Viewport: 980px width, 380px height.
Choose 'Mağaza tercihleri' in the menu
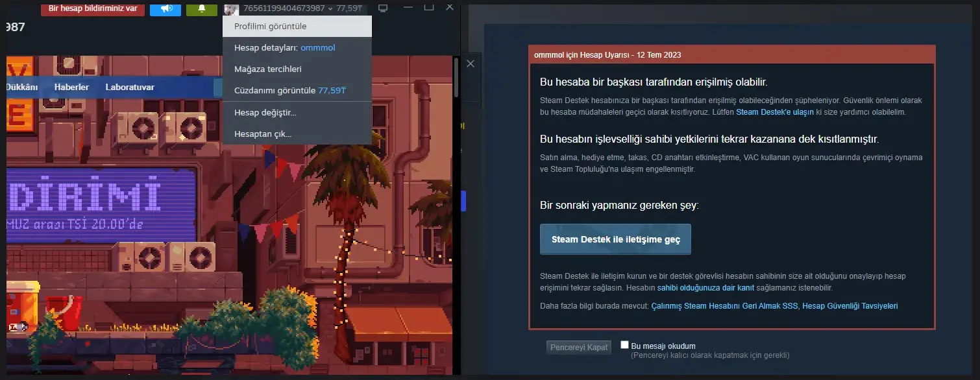click(x=297, y=69)
